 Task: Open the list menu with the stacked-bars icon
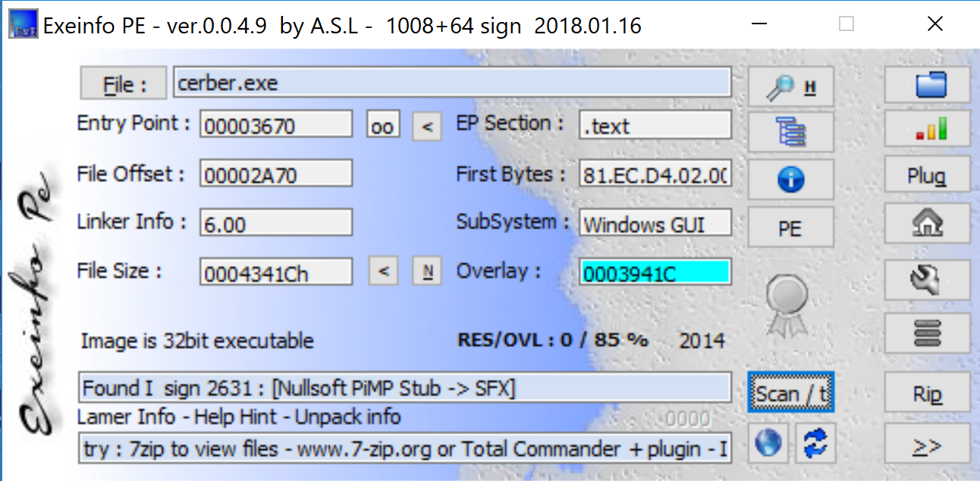(927, 332)
